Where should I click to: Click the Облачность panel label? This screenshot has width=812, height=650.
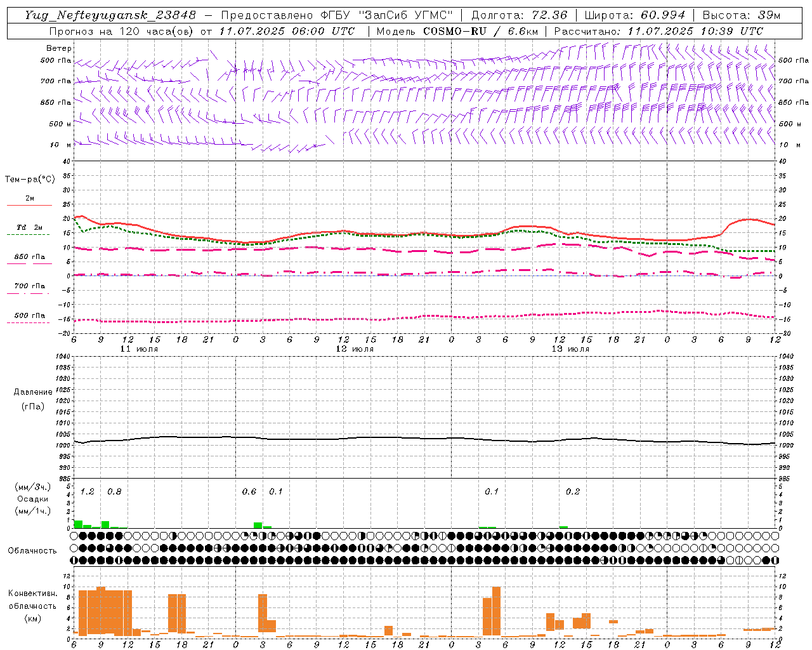point(32,551)
